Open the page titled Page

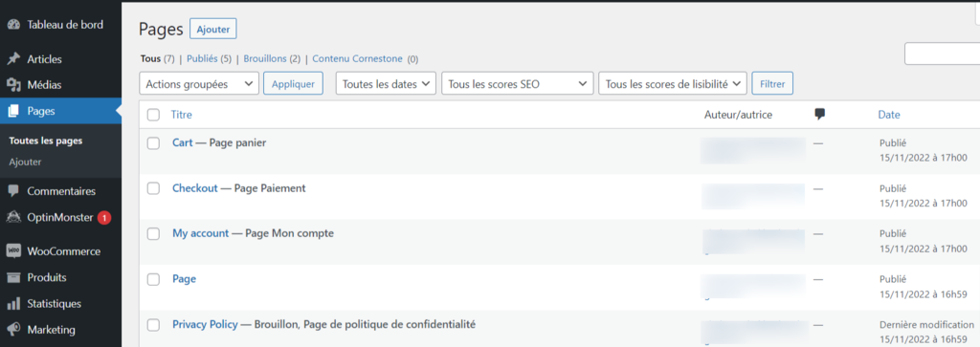(x=185, y=279)
